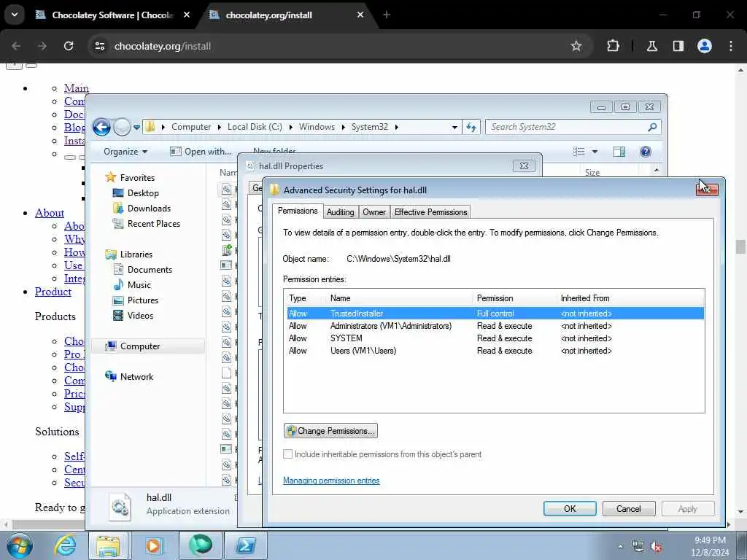This screenshot has height=560, width=747.
Task: Expand Explorer view options dropdown arrow
Action: coord(595,152)
